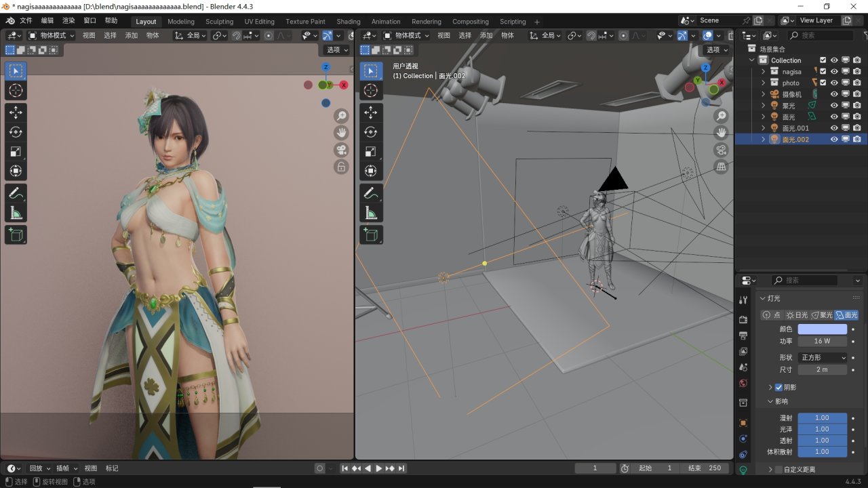Switch to the Shading workspace tab
Screen dimensions: 868x488
(348, 22)
